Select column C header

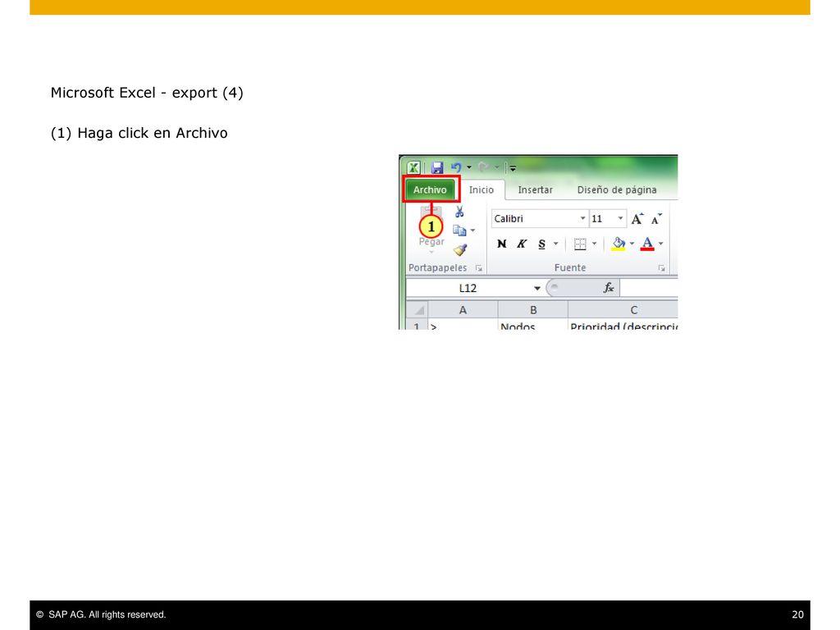(x=623, y=310)
